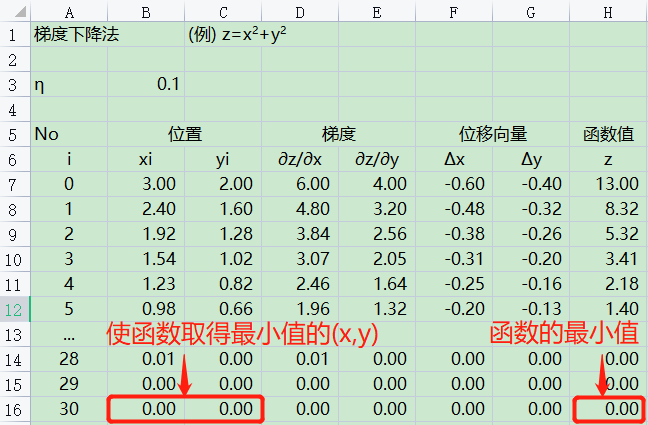This screenshot has height=425, width=648.
Task: Click the ellipsis cell in row 13
Action: click(68, 333)
